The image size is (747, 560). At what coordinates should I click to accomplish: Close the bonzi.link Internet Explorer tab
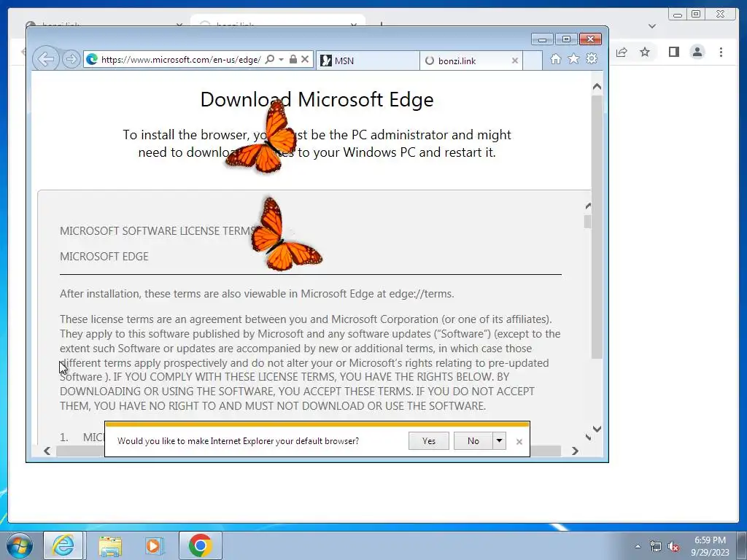tap(514, 61)
